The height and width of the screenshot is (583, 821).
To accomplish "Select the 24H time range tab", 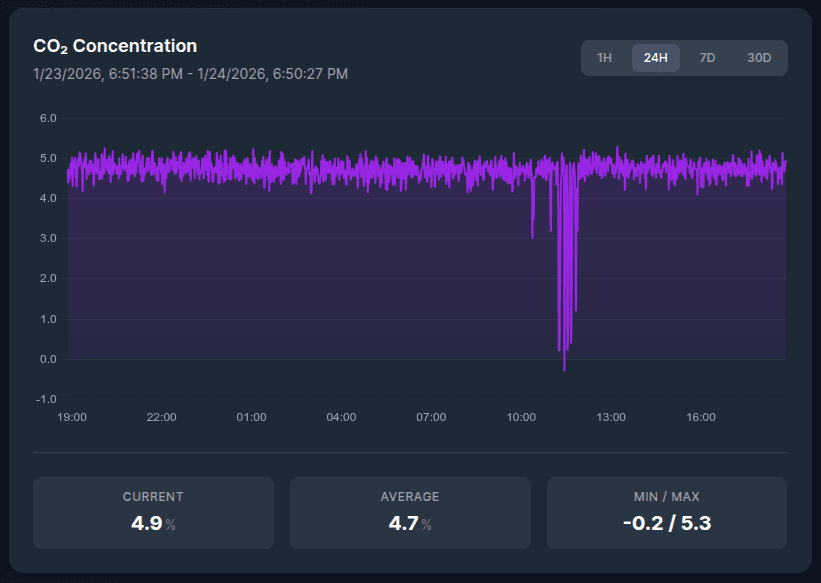I will coord(655,58).
